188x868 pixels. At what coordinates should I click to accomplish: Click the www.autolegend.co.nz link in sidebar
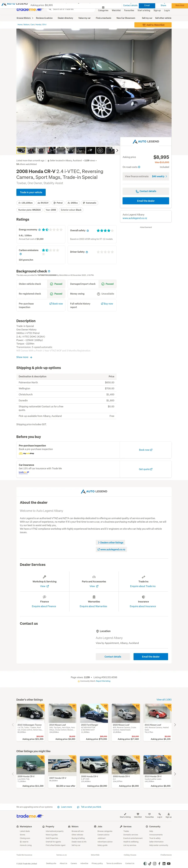click(135, 218)
